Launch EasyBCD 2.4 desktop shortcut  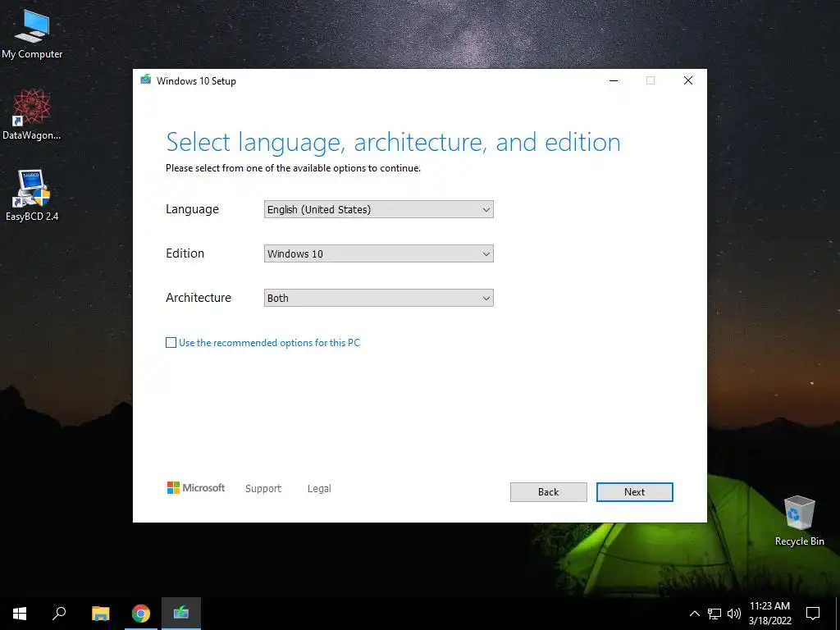32,195
